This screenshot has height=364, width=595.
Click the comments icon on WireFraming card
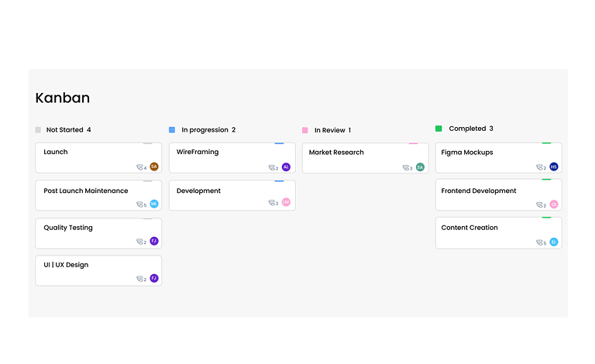pos(272,167)
